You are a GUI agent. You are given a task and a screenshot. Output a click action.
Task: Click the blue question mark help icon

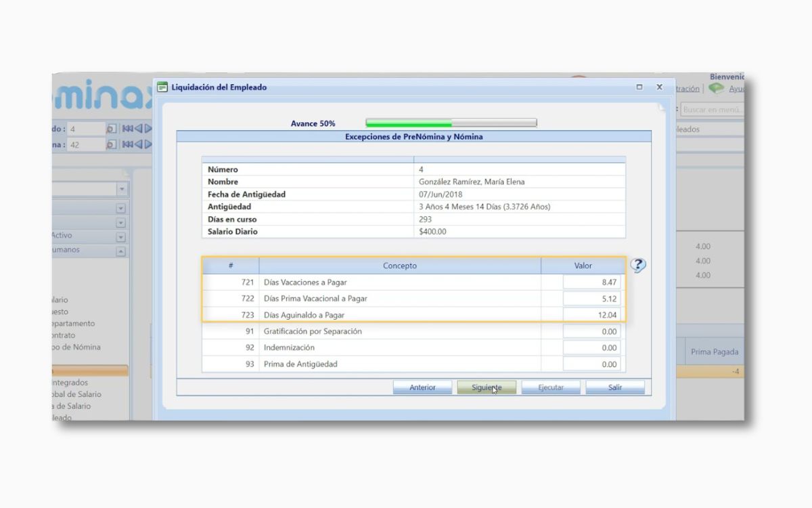point(637,266)
